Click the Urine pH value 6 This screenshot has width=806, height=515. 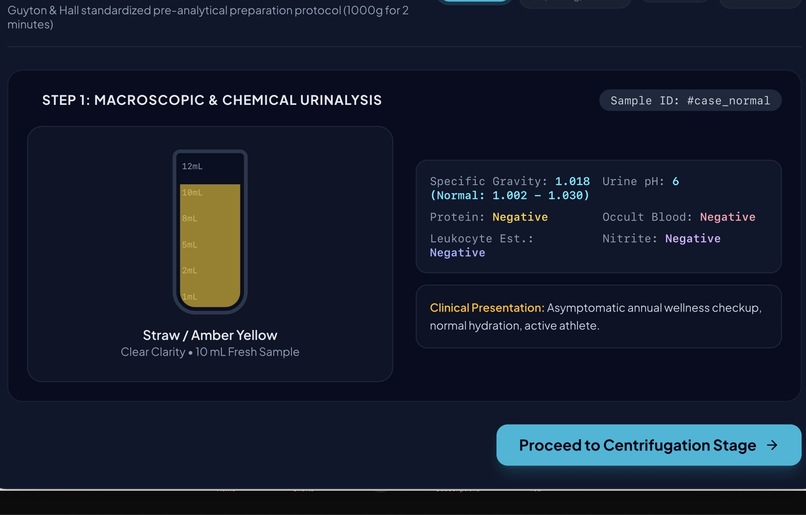pos(675,181)
